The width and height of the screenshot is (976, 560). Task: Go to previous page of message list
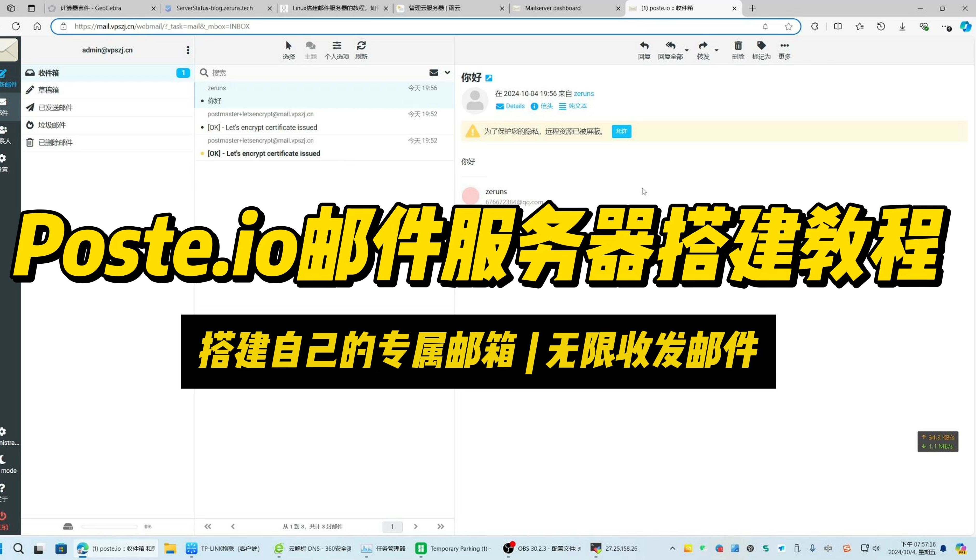(x=233, y=527)
